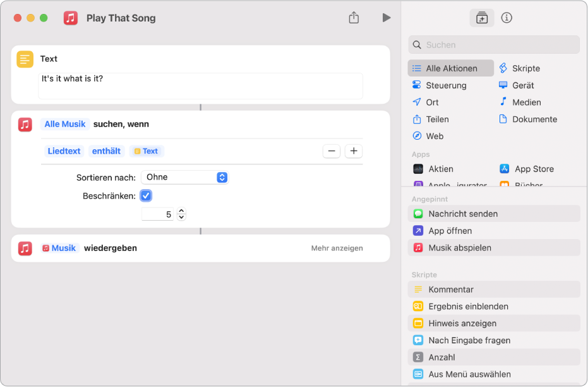Viewport: 588px width, 387px height.
Task: Open the Steuerung category
Action: pyautogui.click(x=440, y=85)
